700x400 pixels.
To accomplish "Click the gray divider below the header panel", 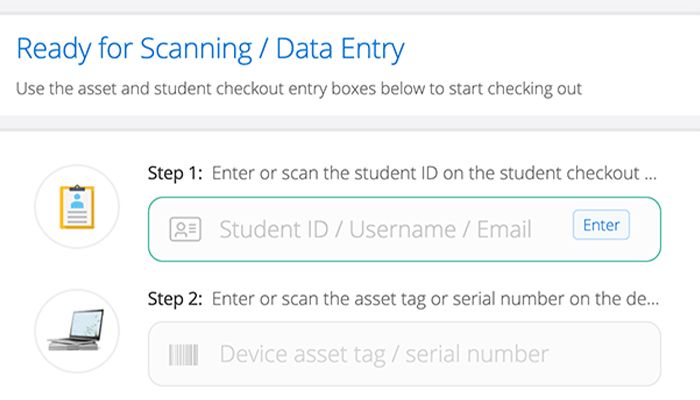I will coord(350,123).
